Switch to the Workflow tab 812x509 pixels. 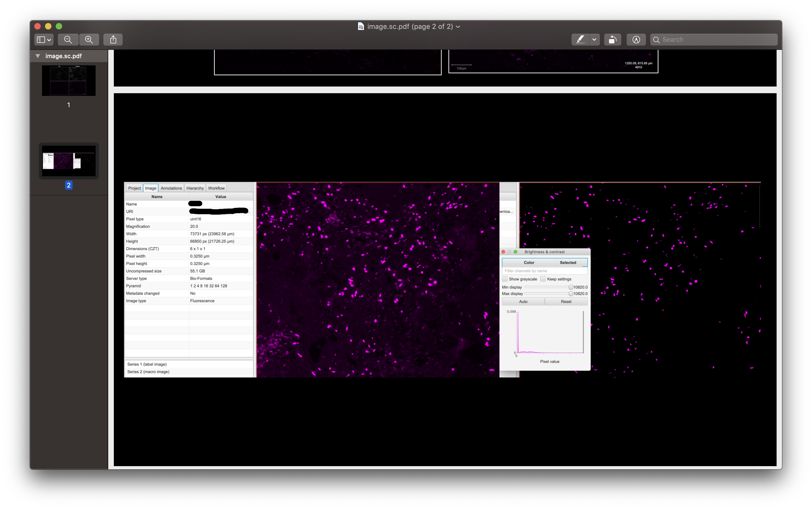tap(216, 188)
